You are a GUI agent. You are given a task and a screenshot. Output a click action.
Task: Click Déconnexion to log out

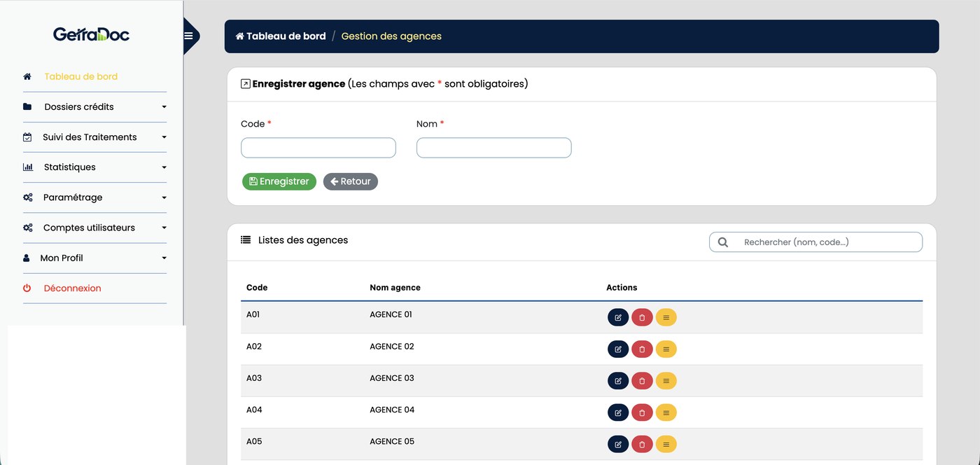click(72, 288)
